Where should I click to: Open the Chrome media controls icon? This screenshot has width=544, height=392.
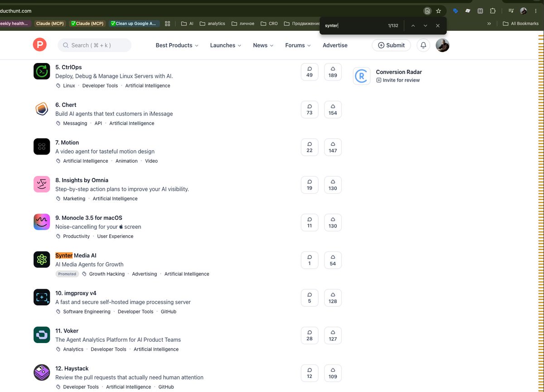coord(511,11)
